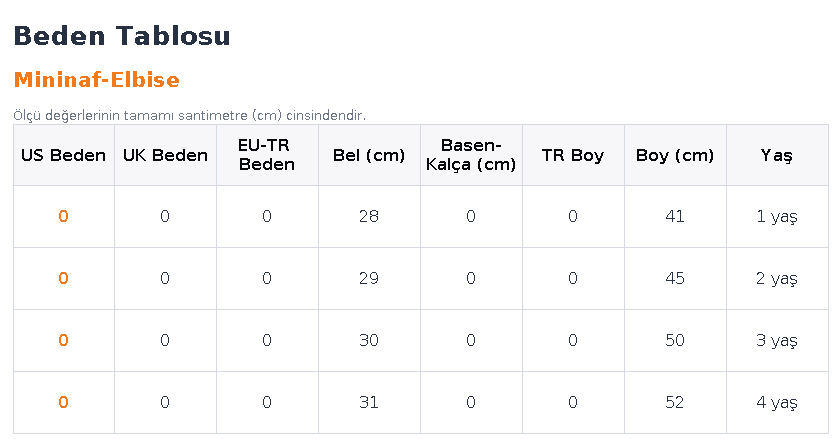Choose the orange US size in 3 yaş row
This screenshot has width=839, height=439.
click(x=63, y=340)
